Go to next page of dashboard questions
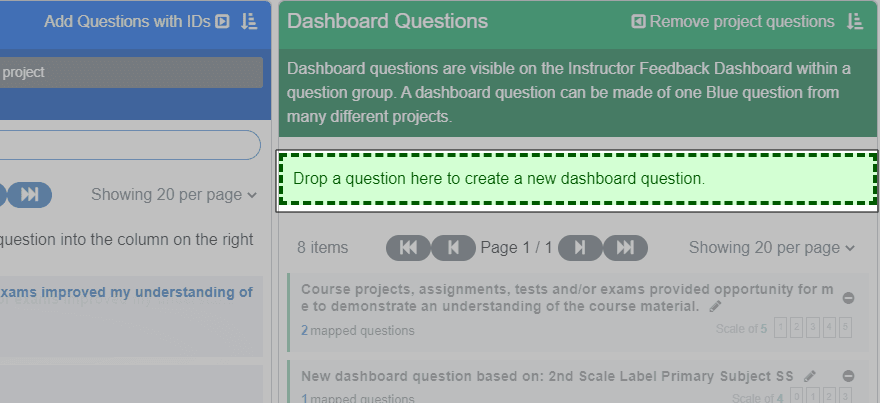 coord(580,248)
